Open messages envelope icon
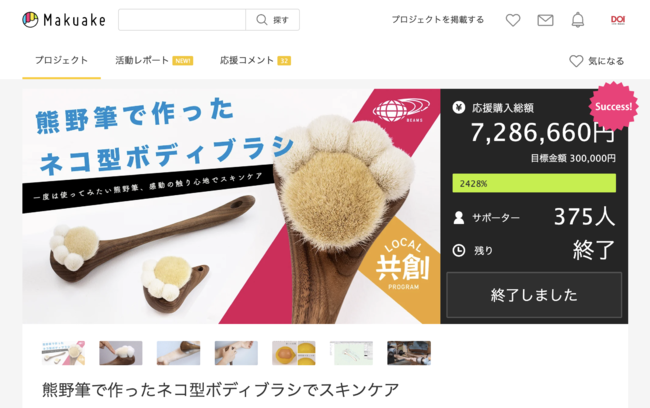This screenshot has height=408, width=650. [545, 20]
